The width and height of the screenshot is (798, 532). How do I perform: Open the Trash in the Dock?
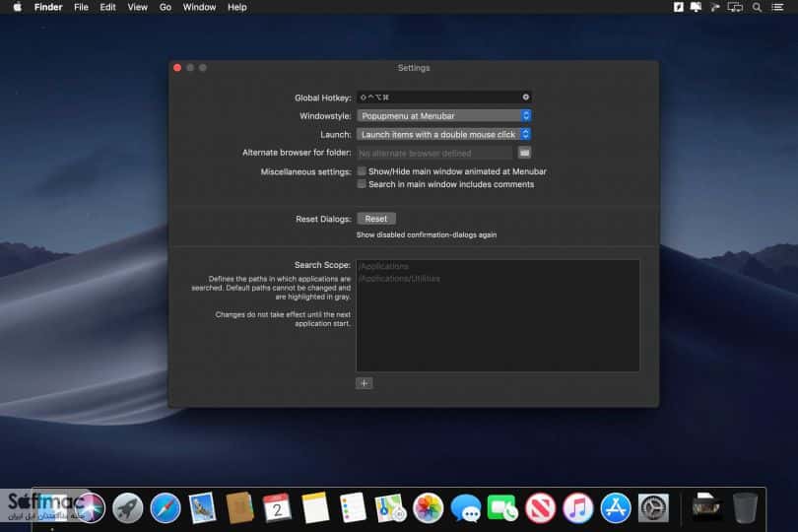(x=745, y=507)
